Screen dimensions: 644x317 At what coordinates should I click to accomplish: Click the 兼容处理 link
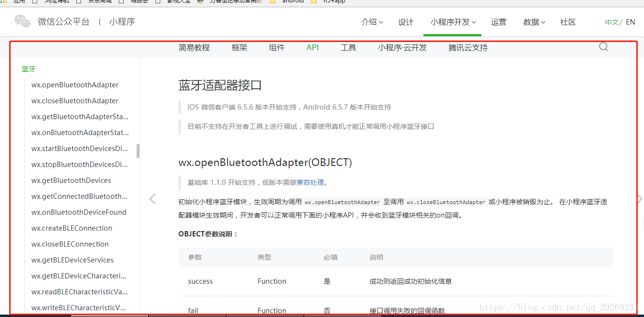pyautogui.click(x=309, y=182)
